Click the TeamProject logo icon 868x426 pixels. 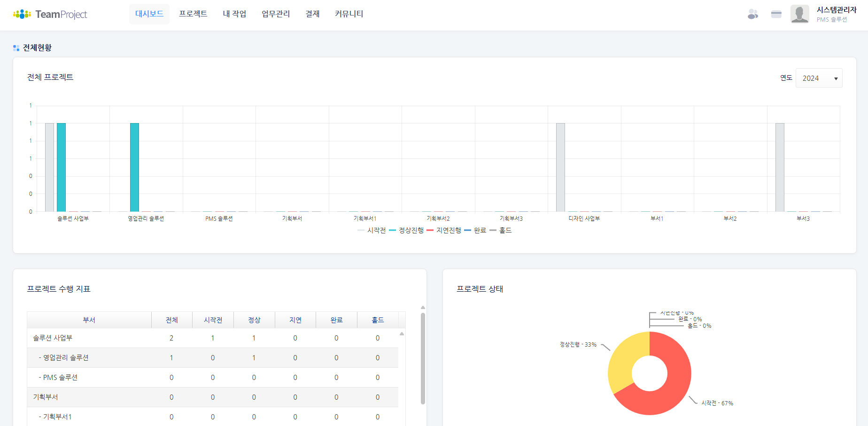(22, 14)
